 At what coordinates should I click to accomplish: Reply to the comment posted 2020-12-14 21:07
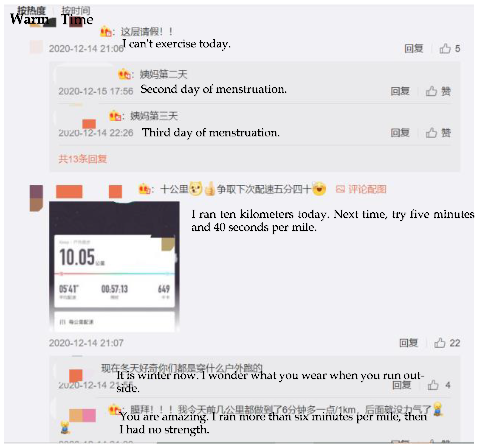pyautogui.click(x=409, y=343)
